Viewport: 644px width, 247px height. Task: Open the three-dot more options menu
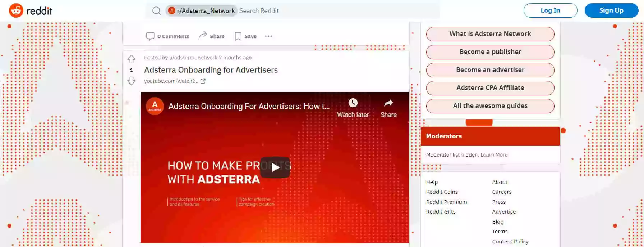pos(268,36)
